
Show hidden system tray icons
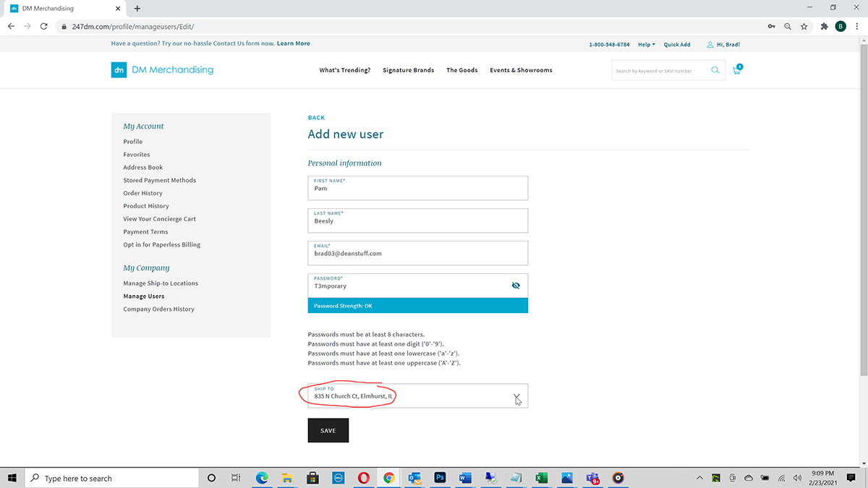(x=699, y=478)
